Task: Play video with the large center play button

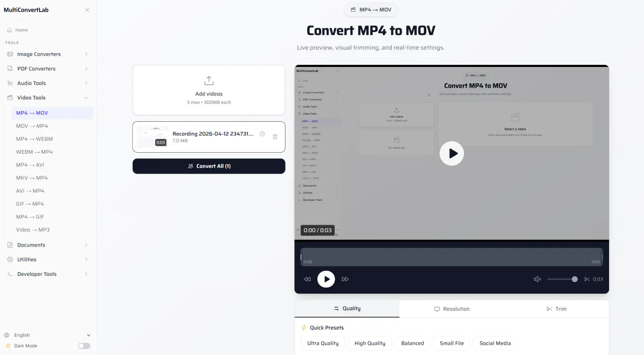Action: click(452, 153)
